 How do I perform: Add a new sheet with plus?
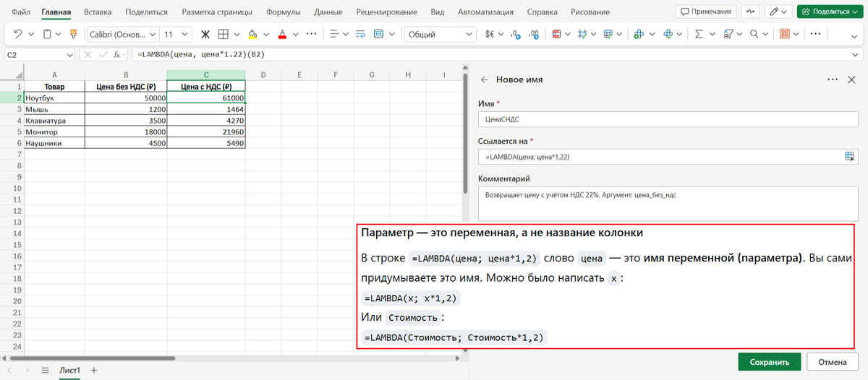(x=93, y=369)
